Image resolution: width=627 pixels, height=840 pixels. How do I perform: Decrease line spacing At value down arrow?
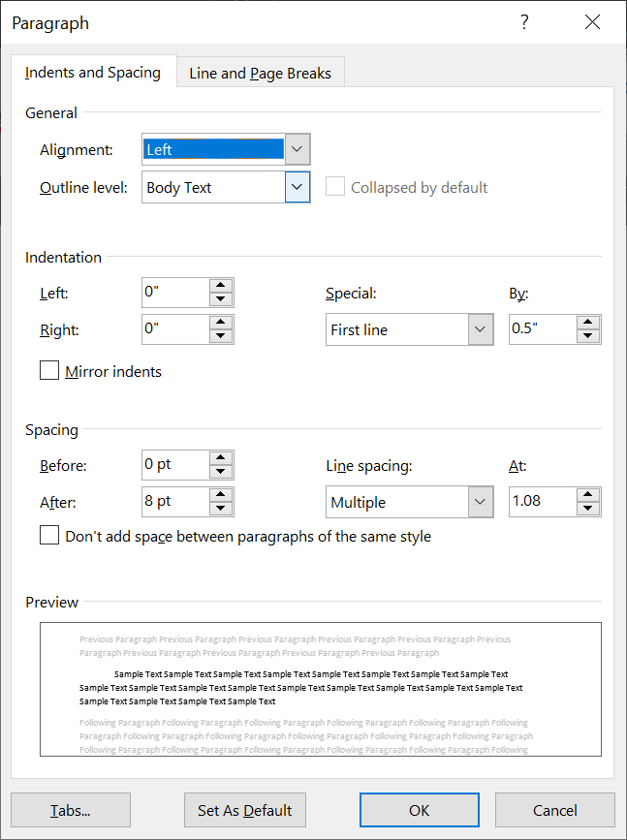[588, 509]
